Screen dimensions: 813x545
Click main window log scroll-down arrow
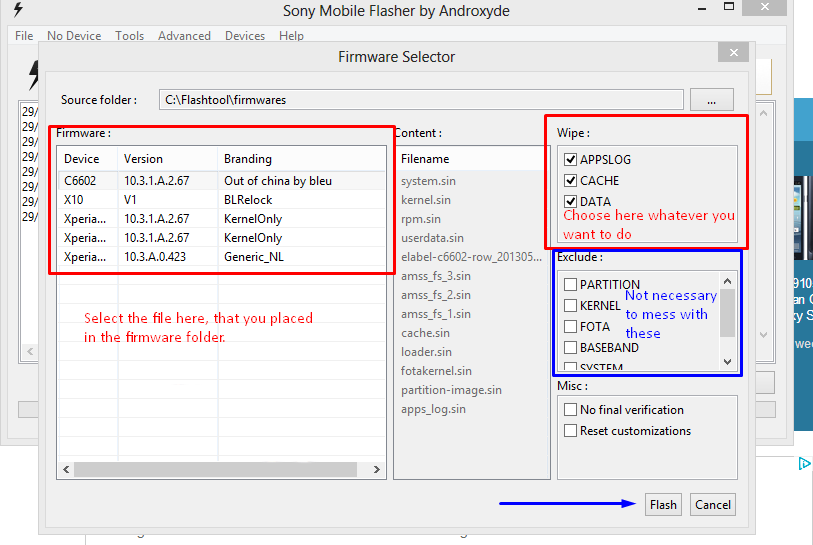[x=764, y=335]
